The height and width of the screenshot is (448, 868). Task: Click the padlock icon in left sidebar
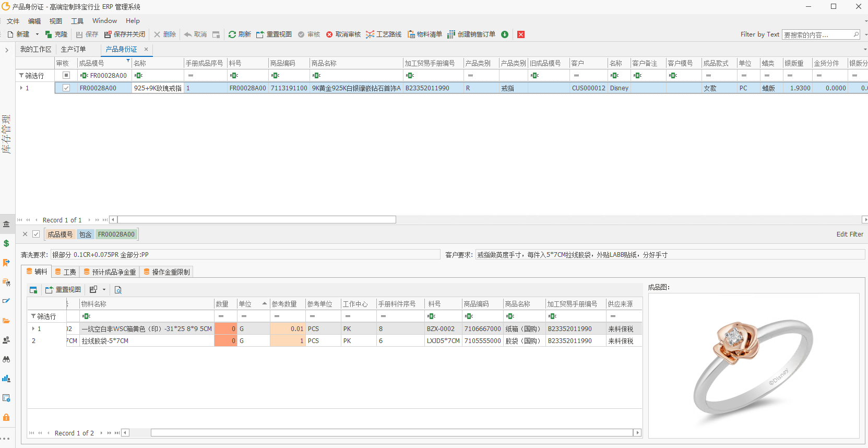[x=6, y=417]
